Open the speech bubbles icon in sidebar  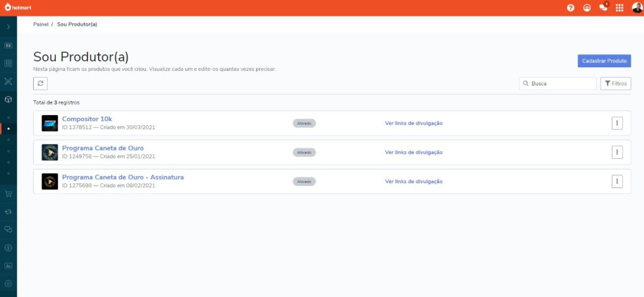(x=8, y=229)
